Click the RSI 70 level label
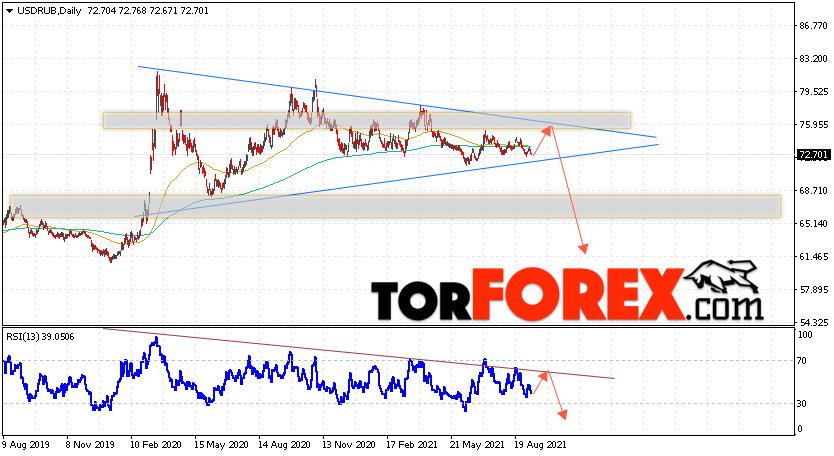Screen dimensions: 834x456 (x=802, y=361)
